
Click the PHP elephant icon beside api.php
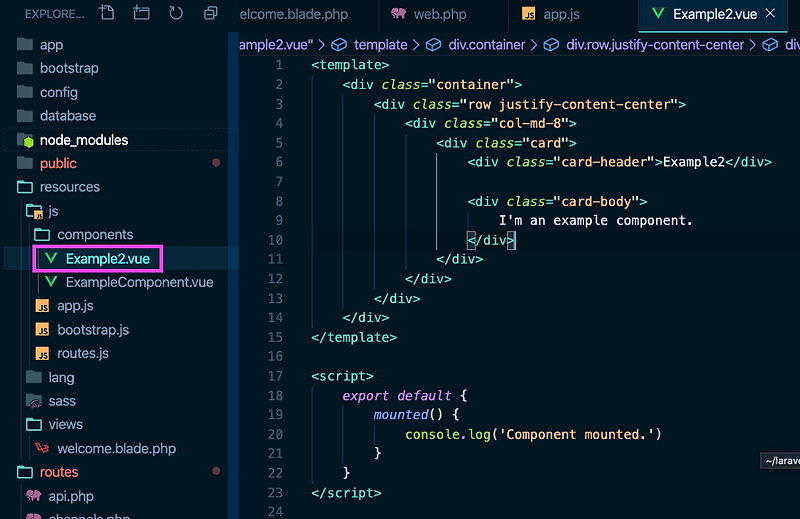tap(34, 495)
